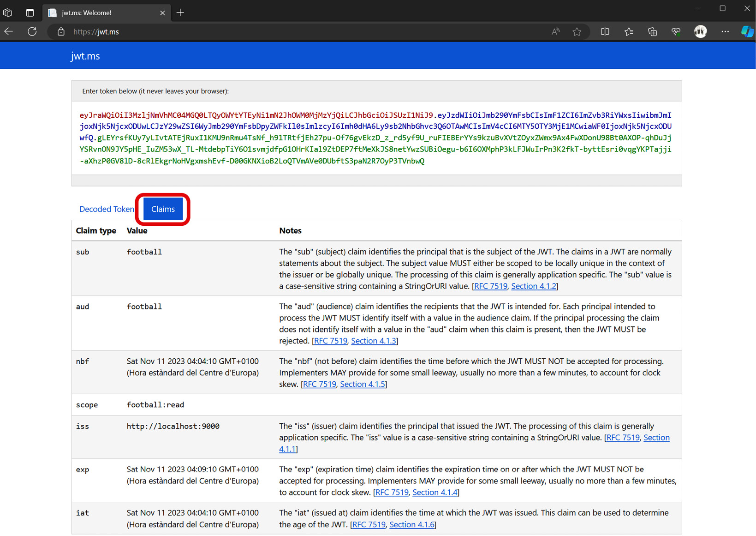Add this page to favorites with the star icon
756x536 pixels.
pyautogui.click(x=577, y=31)
